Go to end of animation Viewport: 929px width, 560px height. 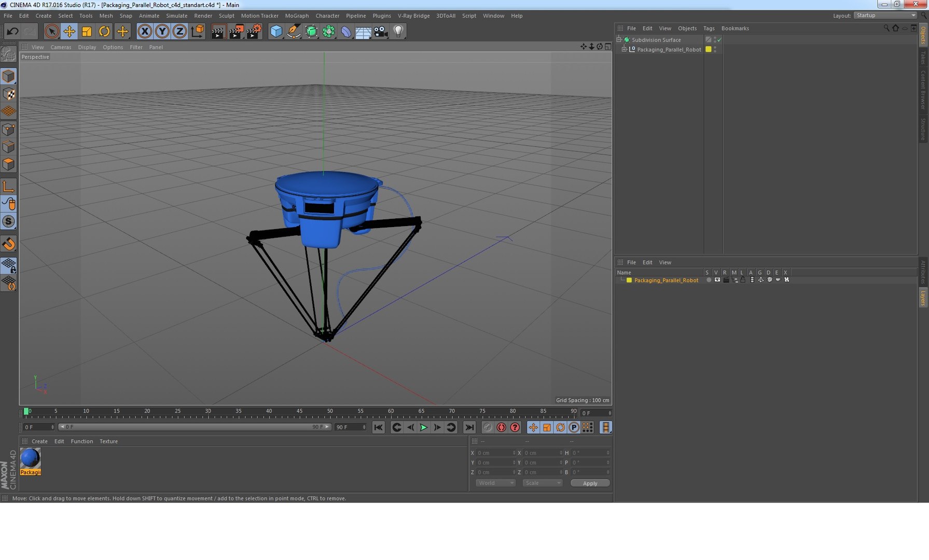click(469, 427)
